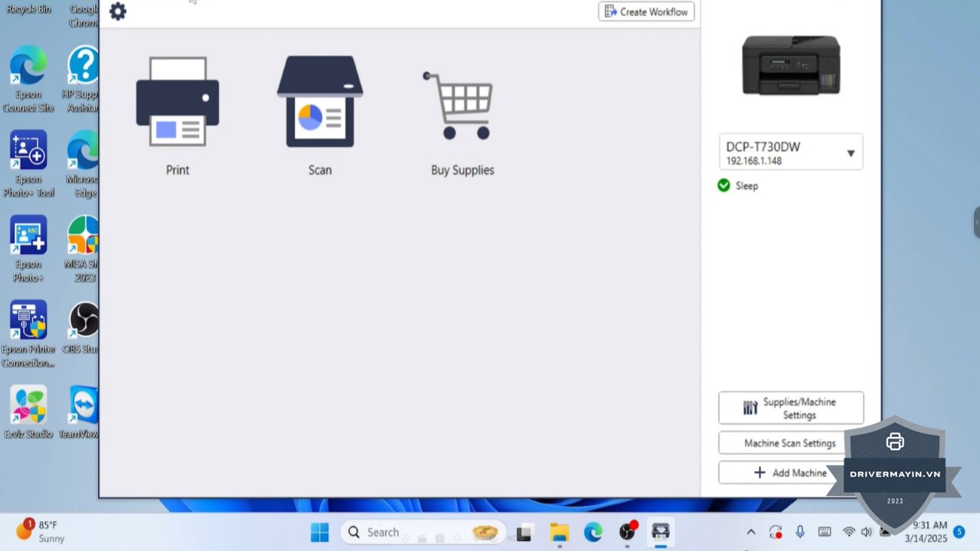Click the Create Workflow button
Screen dimensions: 980x551
646,11
